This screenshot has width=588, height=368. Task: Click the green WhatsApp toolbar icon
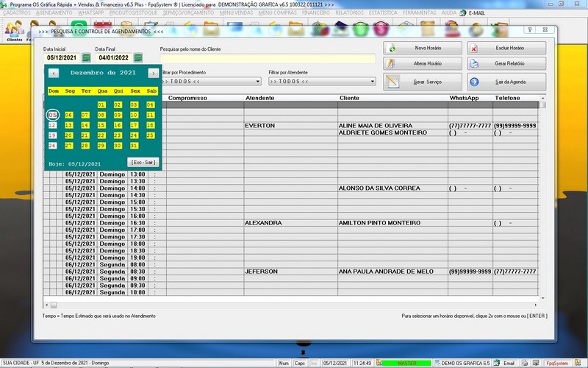tap(79, 24)
